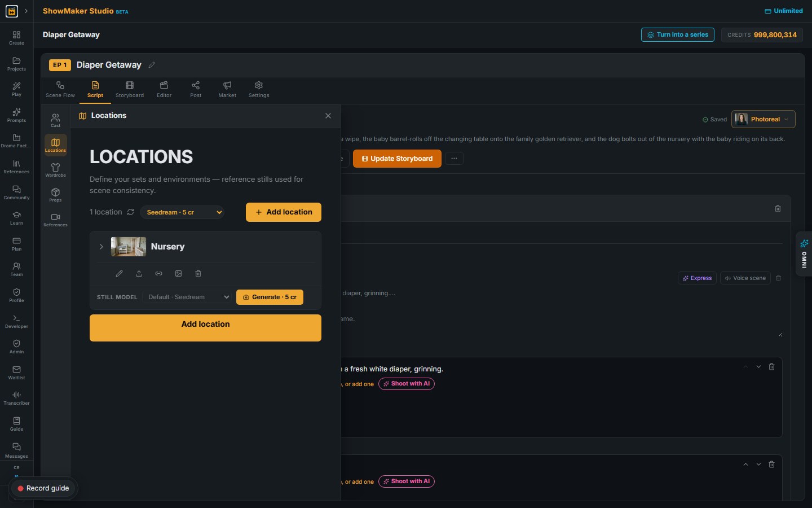The image size is (812, 508).
Task: Open the References panel with camera icon
Action: click(55, 220)
